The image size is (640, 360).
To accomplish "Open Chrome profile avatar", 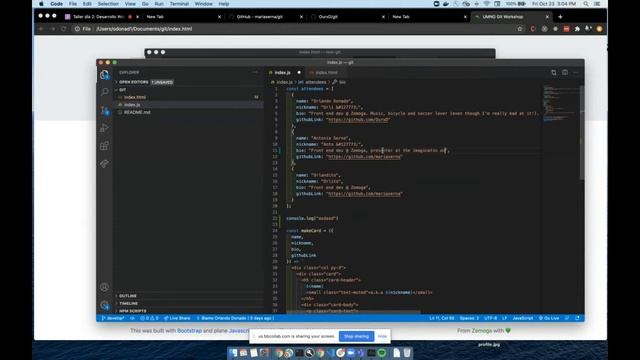I will (600, 29).
